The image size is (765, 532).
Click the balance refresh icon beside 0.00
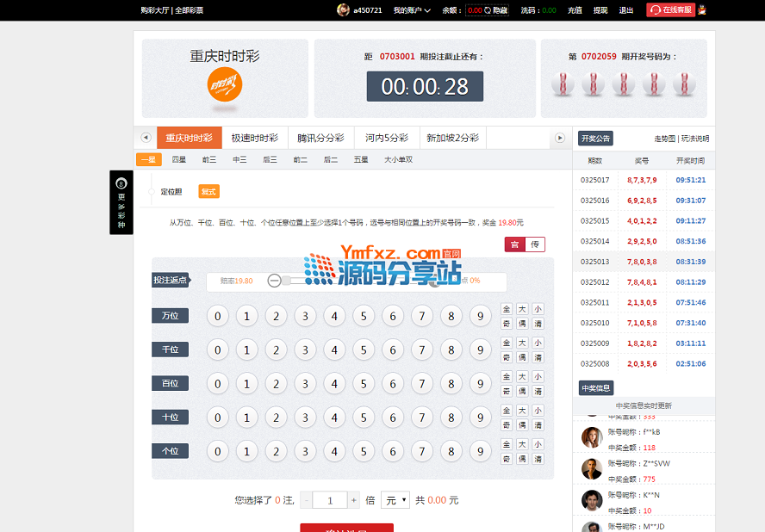(x=488, y=10)
